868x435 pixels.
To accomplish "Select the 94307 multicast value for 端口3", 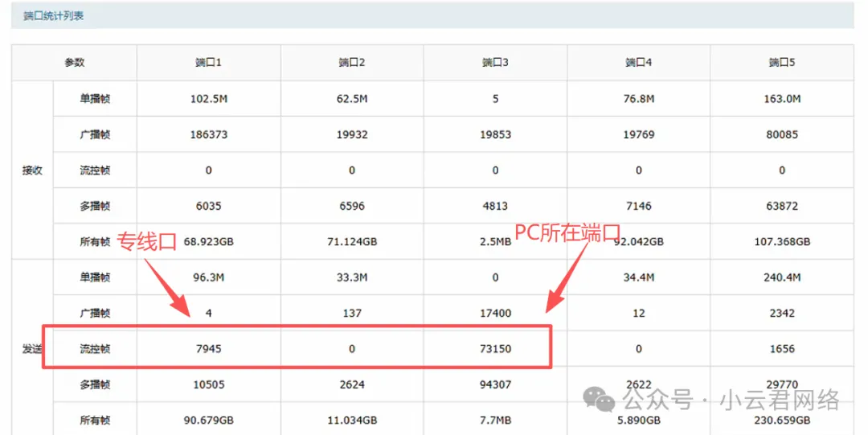I will tap(495, 384).
